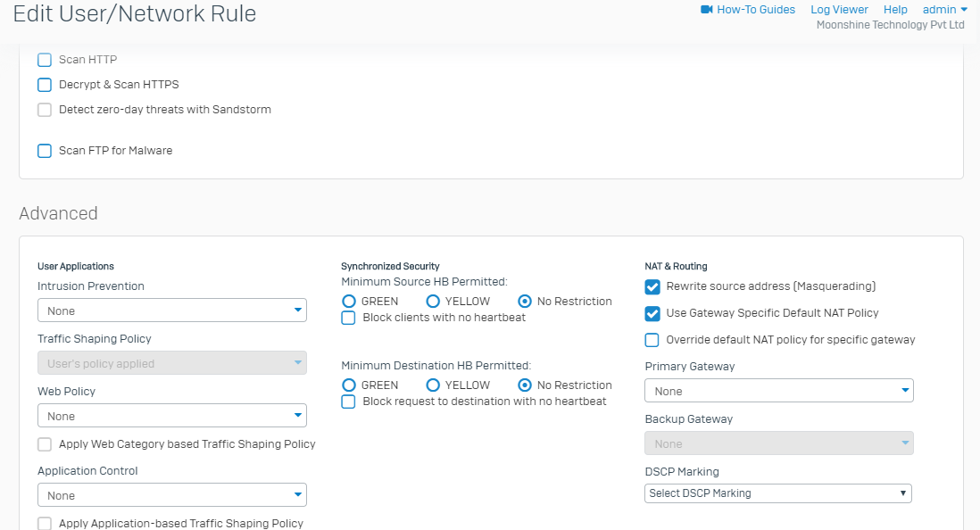Open the admin user menu arrow
This screenshot has height=530, width=980.
(964, 10)
